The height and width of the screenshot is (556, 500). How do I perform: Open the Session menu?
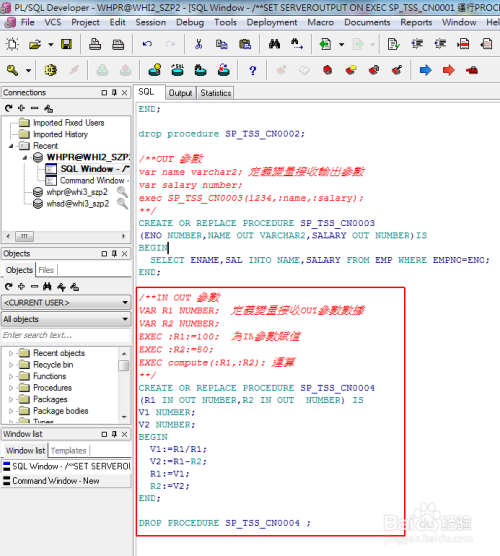(x=151, y=22)
